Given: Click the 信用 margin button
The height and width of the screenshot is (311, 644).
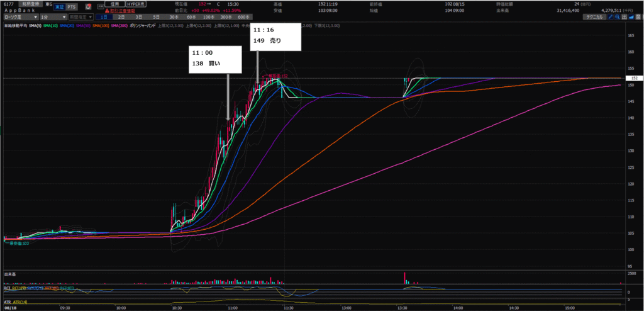Looking at the screenshot, I should point(114,4).
